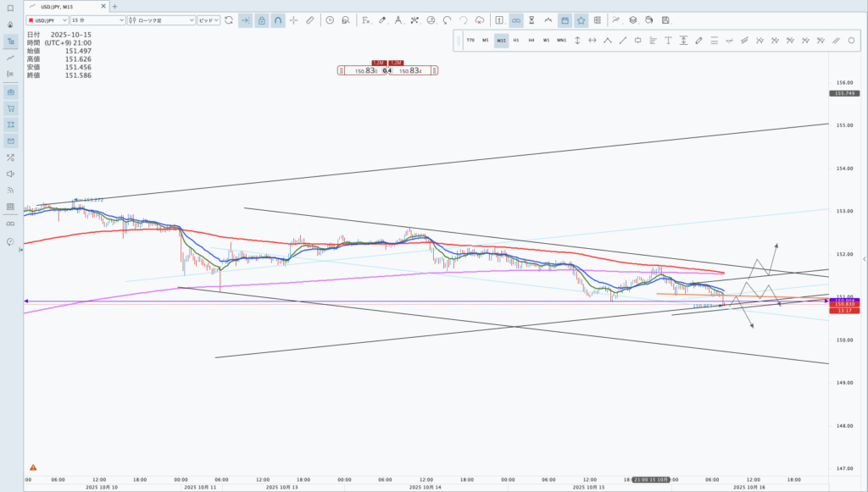Select the crosshair cursor tool

tap(294, 19)
